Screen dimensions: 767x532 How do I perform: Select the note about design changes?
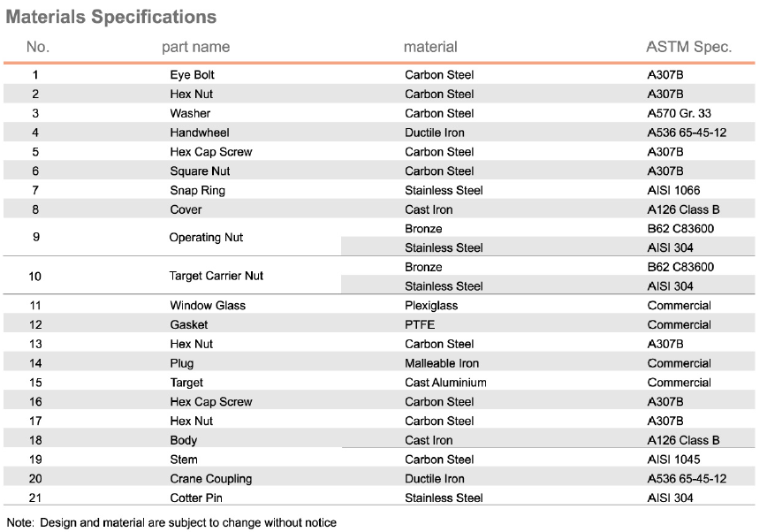(x=171, y=523)
